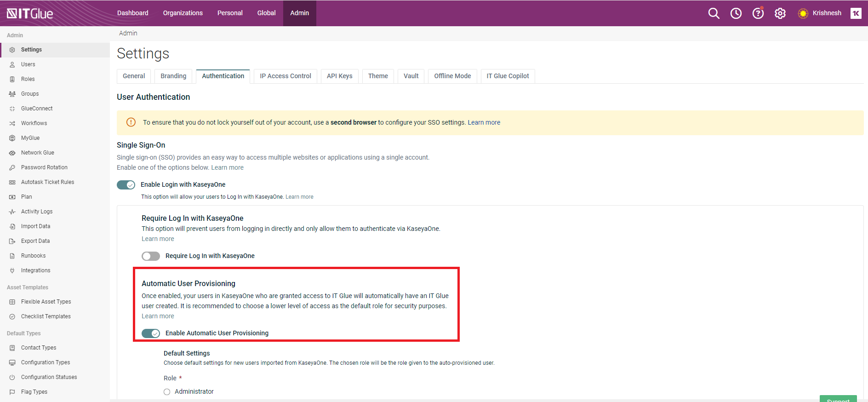Click the Activity Logs pulse icon
Viewport: 868px width, 402px height.
pos(12,212)
